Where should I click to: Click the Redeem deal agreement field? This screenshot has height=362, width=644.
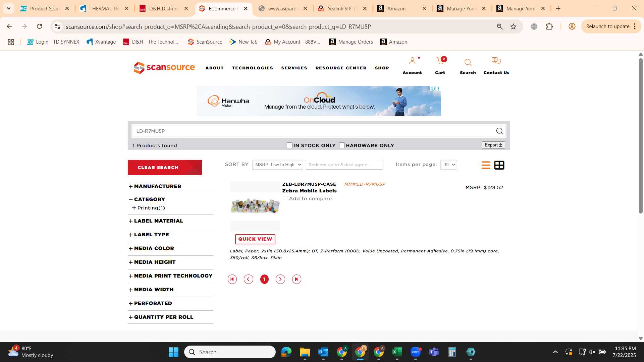click(x=344, y=165)
